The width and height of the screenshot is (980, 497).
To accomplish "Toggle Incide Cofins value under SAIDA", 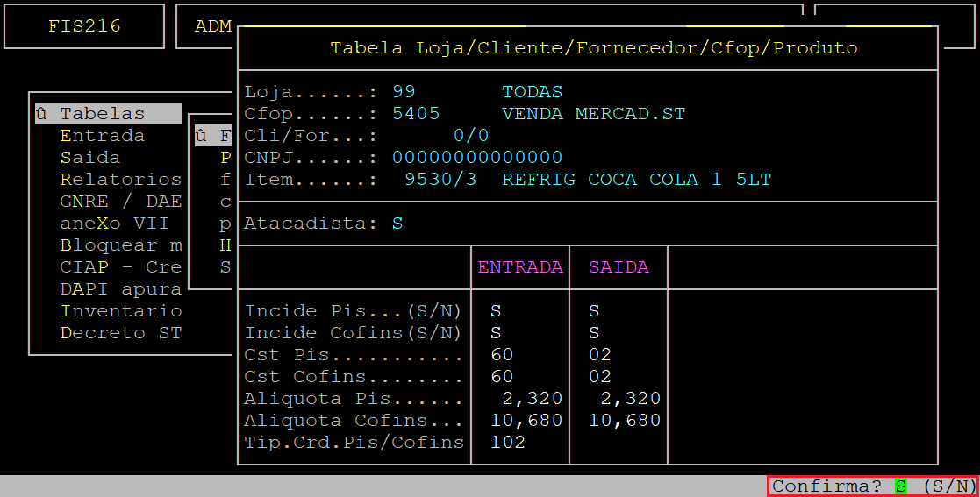I will tap(594, 333).
